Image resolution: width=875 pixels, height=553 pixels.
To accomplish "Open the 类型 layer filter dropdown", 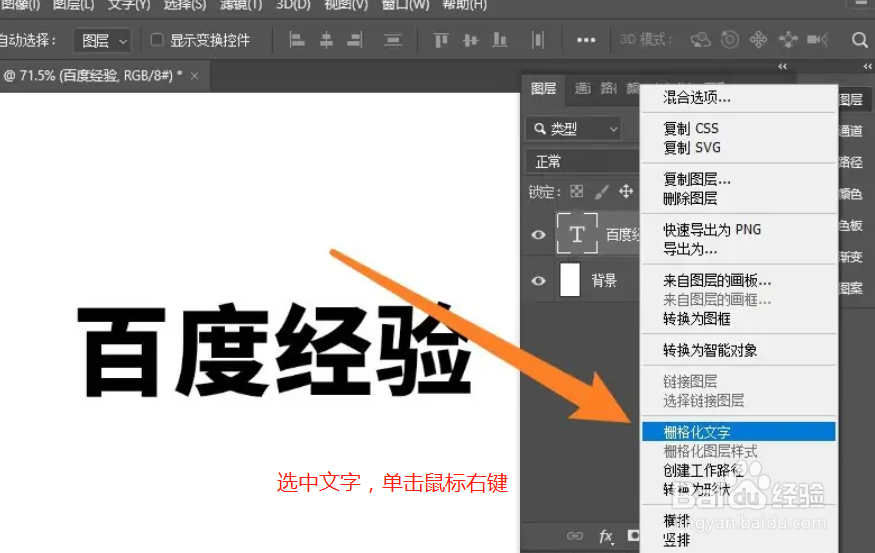I will point(574,129).
